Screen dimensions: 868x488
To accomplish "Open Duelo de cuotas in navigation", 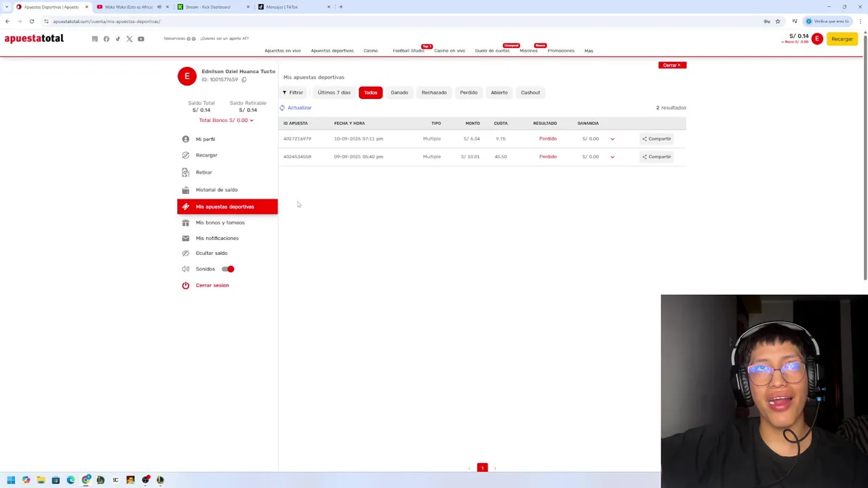I will tap(492, 51).
